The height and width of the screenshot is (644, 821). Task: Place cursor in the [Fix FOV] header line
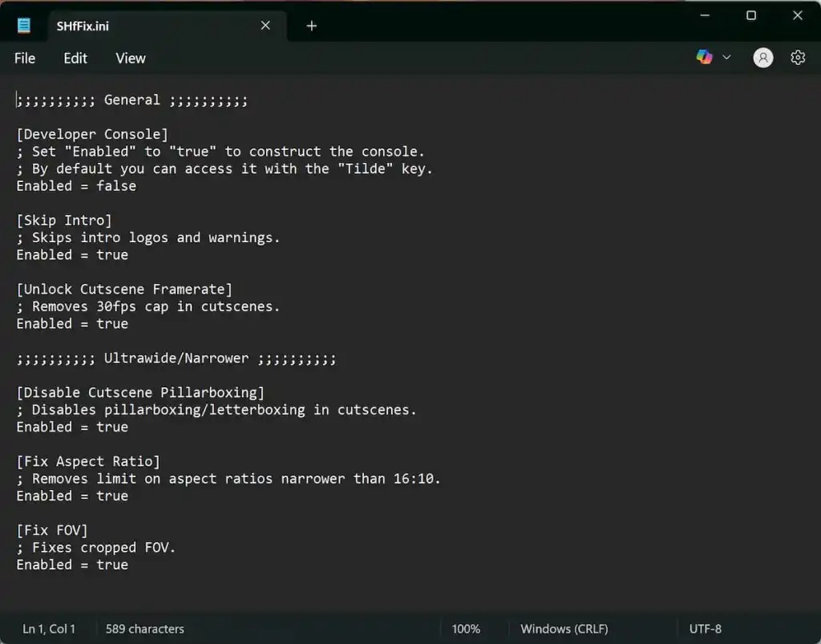coord(52,530)
